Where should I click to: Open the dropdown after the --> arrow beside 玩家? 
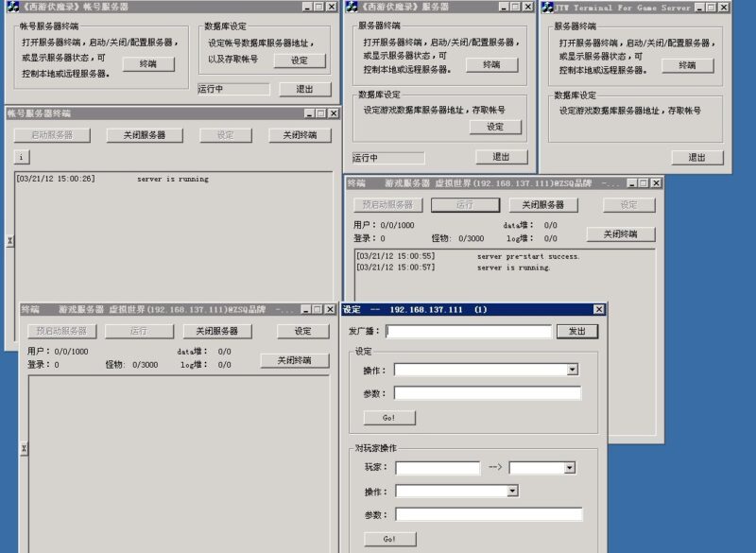click(570, 467)
